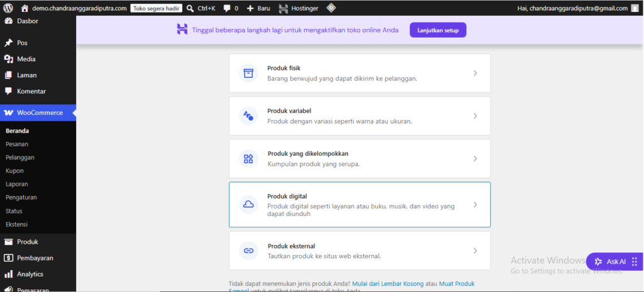Click the grid icon of Produk yang dikelompokkan
The width and height of the screenshot is (644, 292).
[248, 159]
